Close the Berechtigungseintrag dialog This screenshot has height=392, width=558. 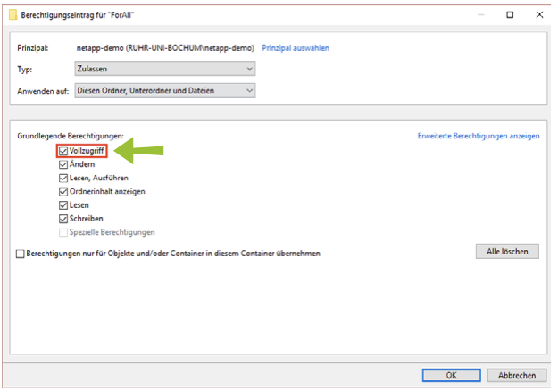click(x=539, y=14)
